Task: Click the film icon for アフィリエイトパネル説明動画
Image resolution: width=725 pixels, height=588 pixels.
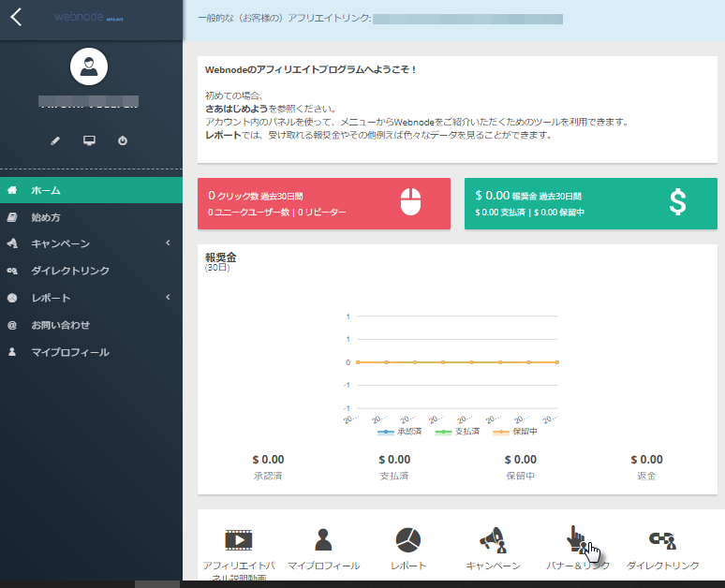Action: coord(239,540)
